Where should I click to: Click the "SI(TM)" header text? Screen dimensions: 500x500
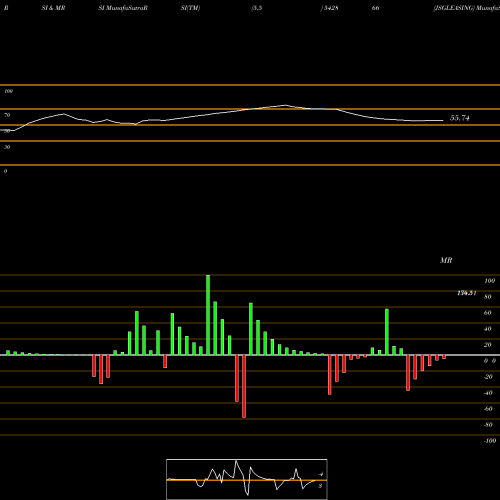(190, 8)
